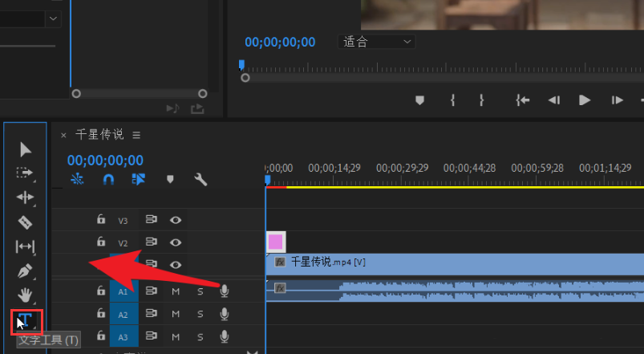The width and height of the screenshot is (644, 354).
Task: Solo the A1 track
Action: pyautogui.click(x=200, y=291)
